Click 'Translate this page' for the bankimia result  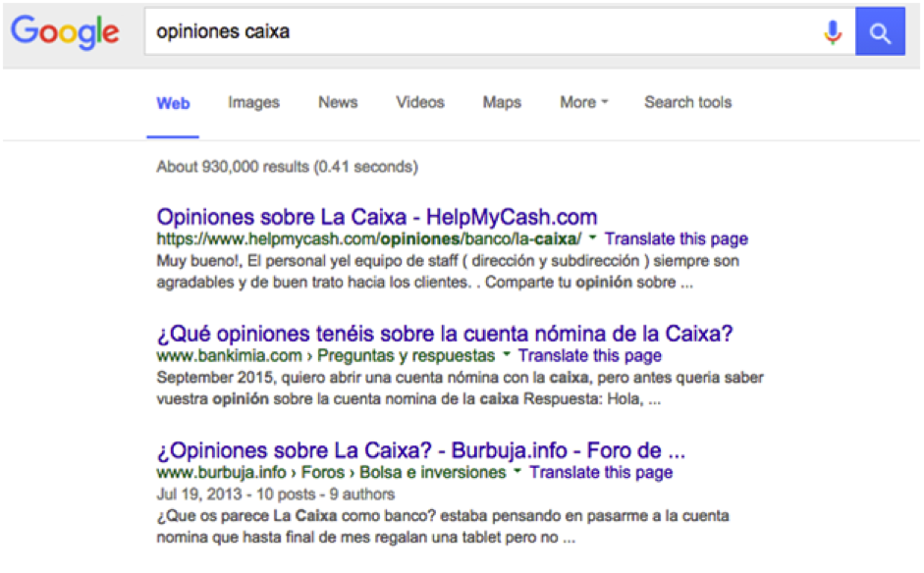pyautogui.click(x=590, y=356)
